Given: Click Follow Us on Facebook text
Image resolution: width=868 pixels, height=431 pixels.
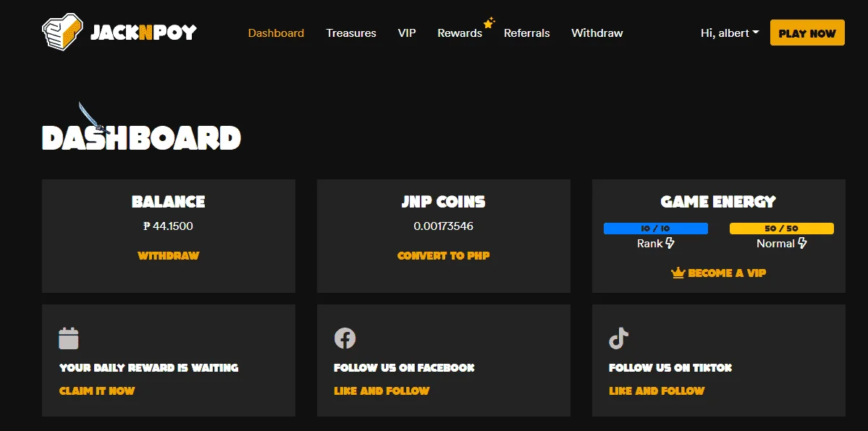Looking at the screenshot, I should click(404, 367).
